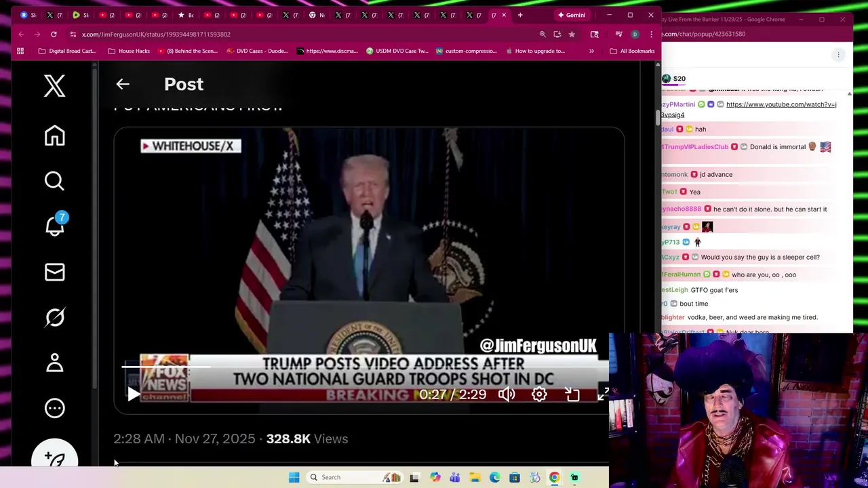Open File Explorer from taskbar
Screen dimensions: 868x488
pos(475,477)
